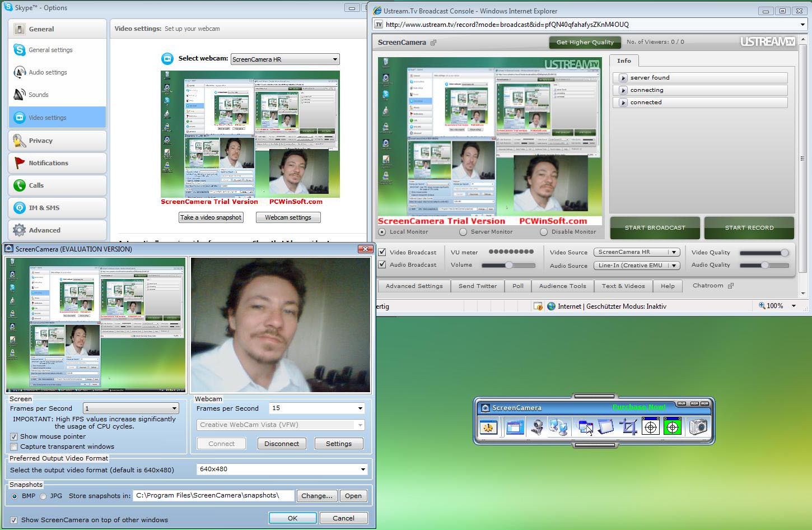Click the snapshot camera icon in ScreenCamera toolbar

point(698,427)
